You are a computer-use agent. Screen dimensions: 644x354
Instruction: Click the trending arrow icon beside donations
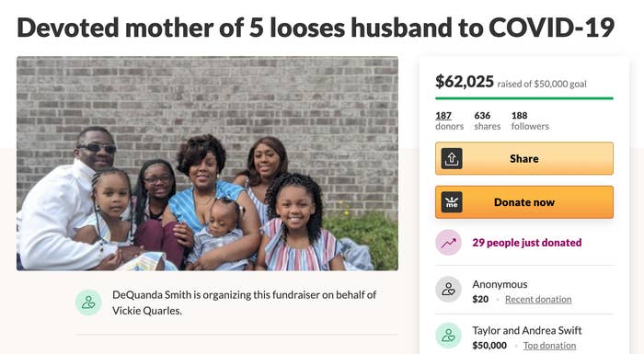(x=449, y=243)
